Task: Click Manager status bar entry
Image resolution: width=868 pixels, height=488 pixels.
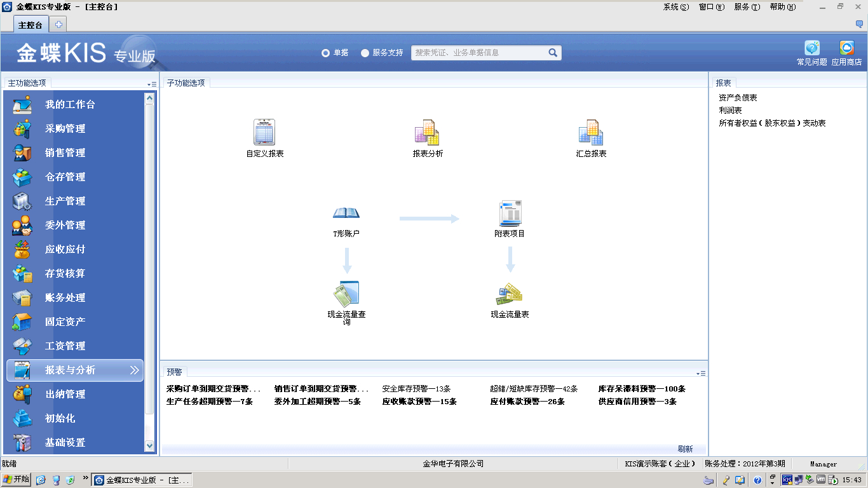Action: [x=824, y=464]
